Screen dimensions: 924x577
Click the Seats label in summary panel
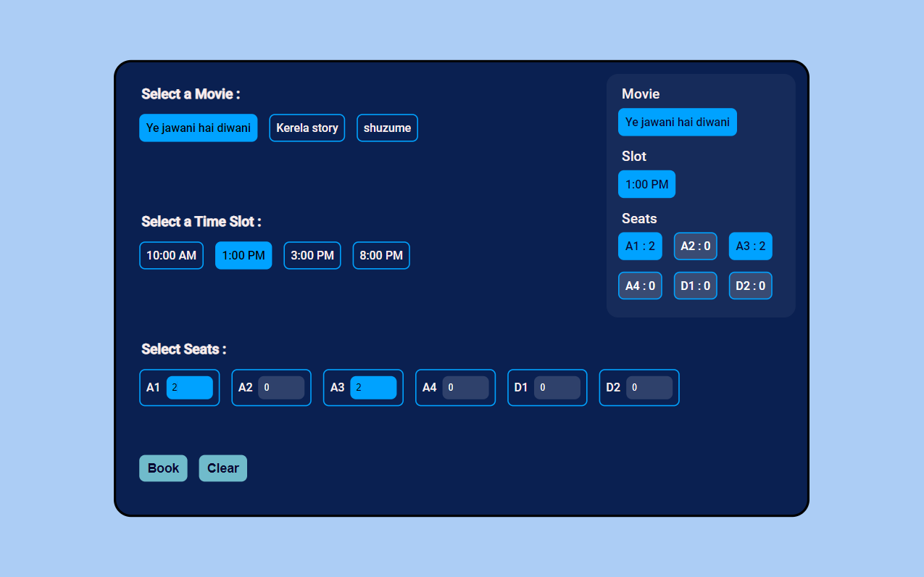click(639, 219)
